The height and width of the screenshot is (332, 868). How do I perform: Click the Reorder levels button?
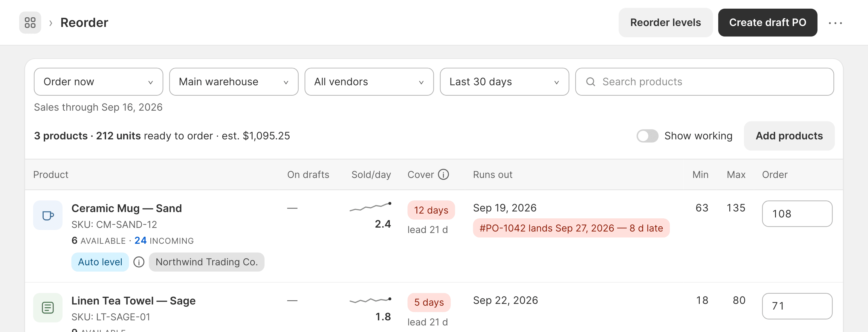coord(665,23)
